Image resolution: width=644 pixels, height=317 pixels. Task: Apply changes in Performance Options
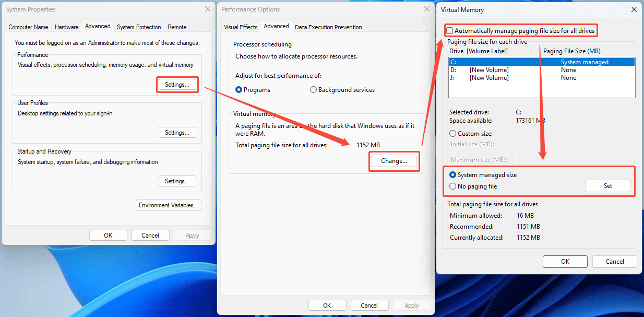tap(412, 305)
